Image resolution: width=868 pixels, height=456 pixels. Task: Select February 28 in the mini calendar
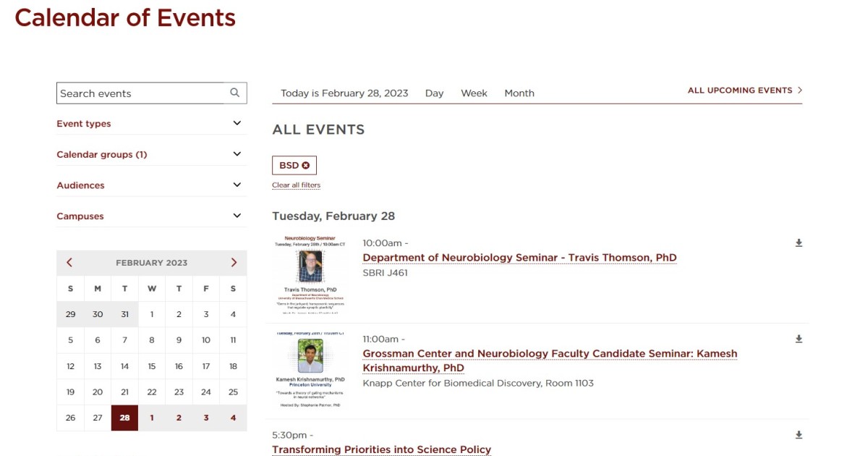(x=124, y=418)
